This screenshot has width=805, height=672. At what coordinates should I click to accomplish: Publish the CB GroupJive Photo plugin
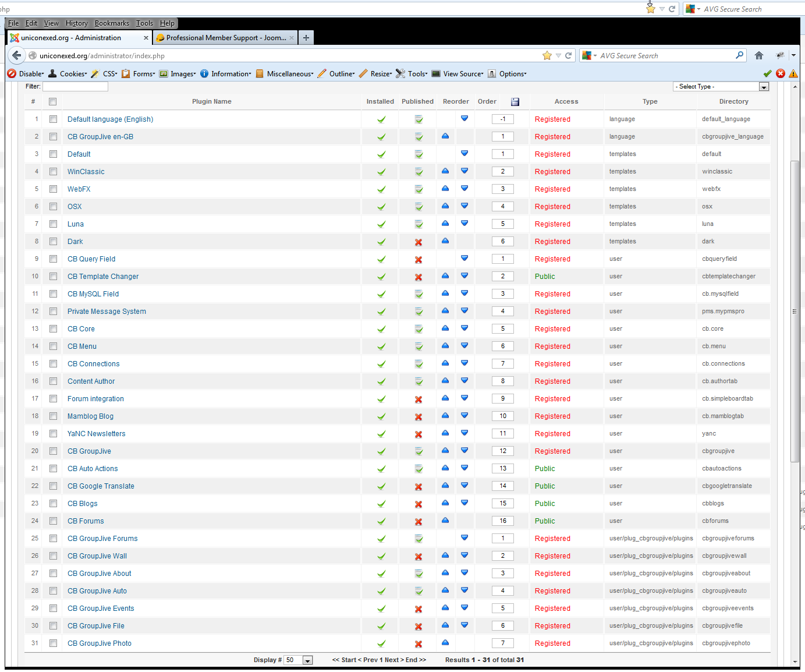click(419, 644)
